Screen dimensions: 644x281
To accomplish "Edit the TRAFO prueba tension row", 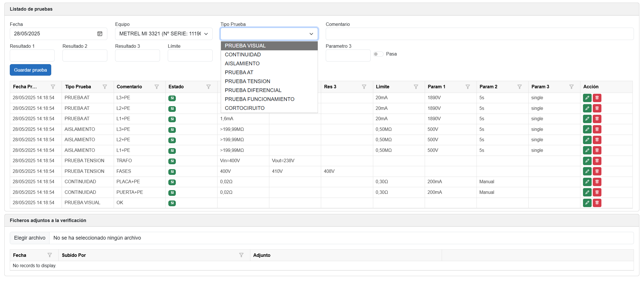I will (587, 161).
